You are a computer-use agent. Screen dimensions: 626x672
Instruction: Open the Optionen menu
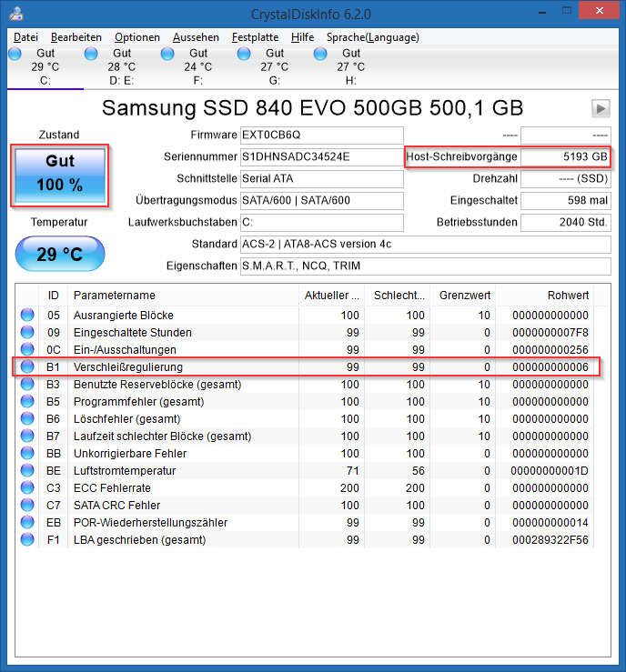pos(136,37)
